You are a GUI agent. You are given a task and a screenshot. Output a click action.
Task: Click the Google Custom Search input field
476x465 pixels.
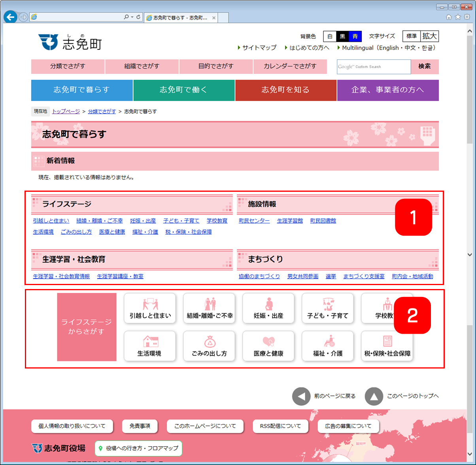click(x=374, y=67)
